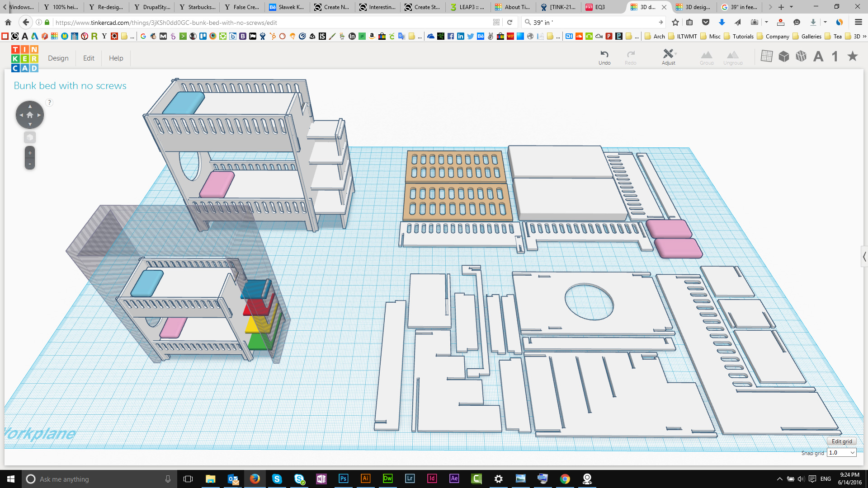
Task: Open the Snap grid dropdown
Action: tap(842, 453)
